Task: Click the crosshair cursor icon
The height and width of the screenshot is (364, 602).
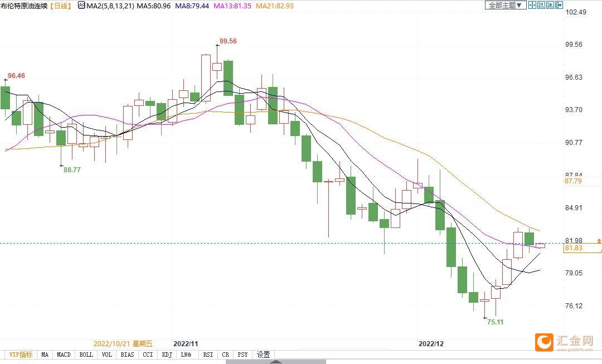Action: (532, 5)
